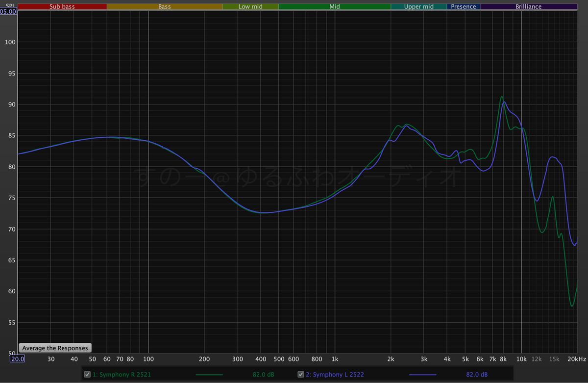Edit the 105.00 SPL axis top field

(8, 11)
